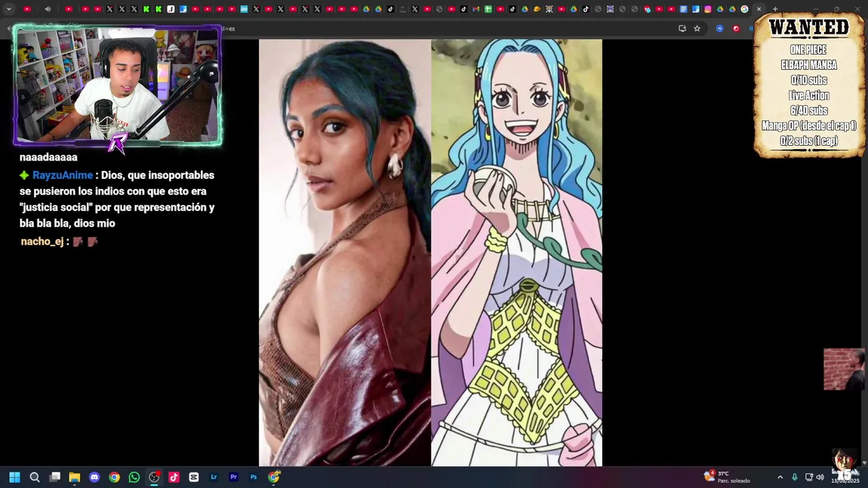
Task: Open the weather widget showing 31°C
Action: click(727, 477)
